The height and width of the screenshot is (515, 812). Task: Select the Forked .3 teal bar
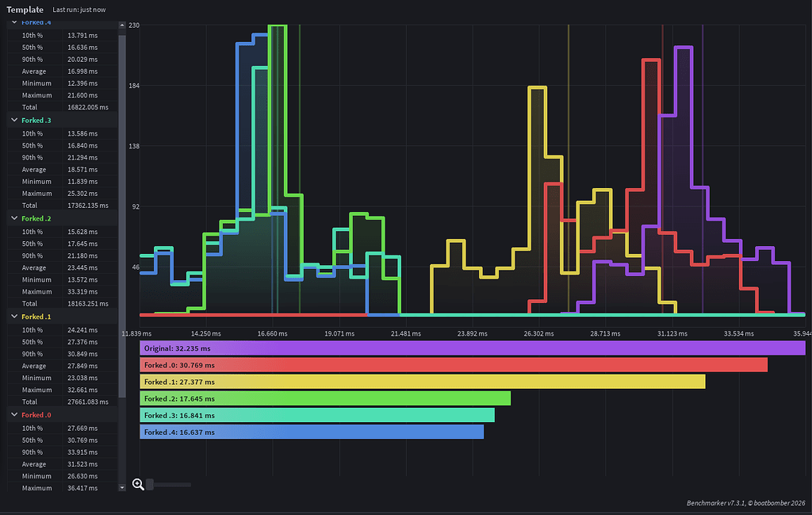[x=317, y=416]
